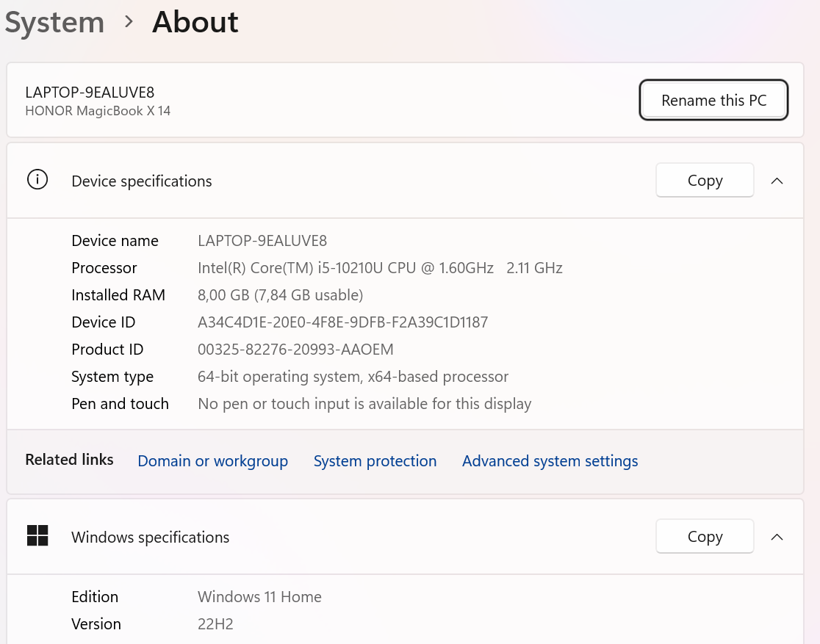Select the Intel Core i5-10210U processor value
This screenshot has height=644, width=820.
pos(380,267)
